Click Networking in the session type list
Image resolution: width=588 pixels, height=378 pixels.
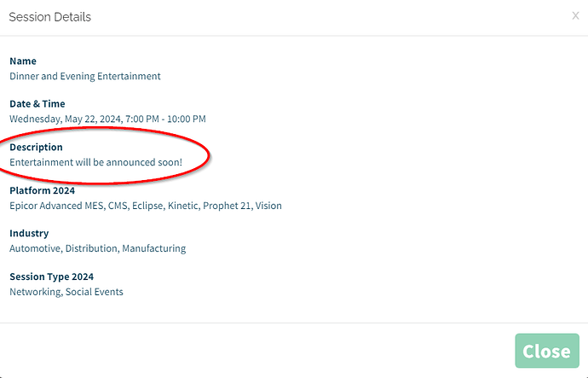pos(35,292)
